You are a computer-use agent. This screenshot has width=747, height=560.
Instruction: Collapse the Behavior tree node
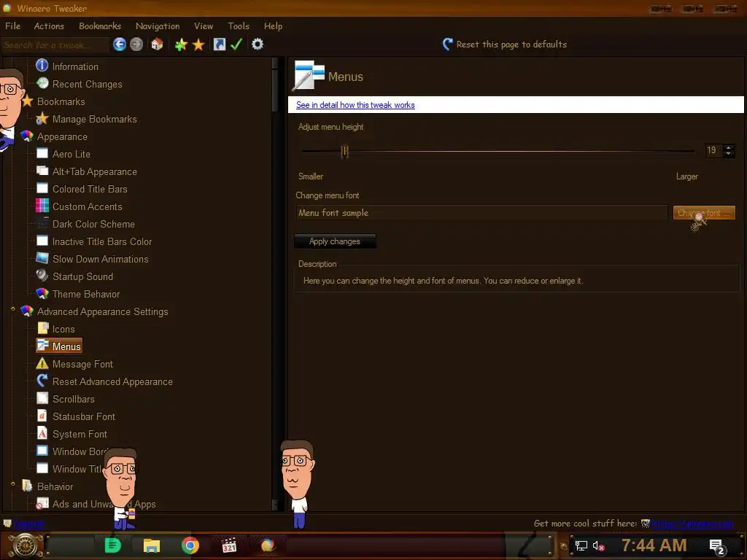(13, 484)
